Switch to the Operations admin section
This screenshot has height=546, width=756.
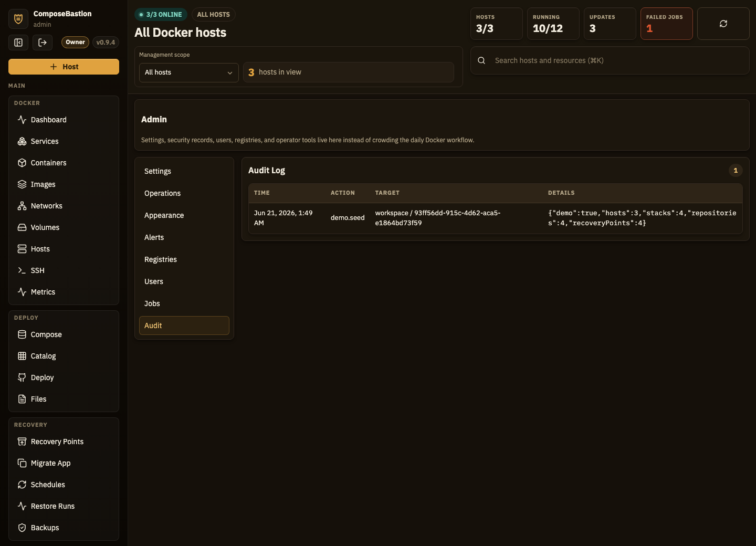pos(184,193)
